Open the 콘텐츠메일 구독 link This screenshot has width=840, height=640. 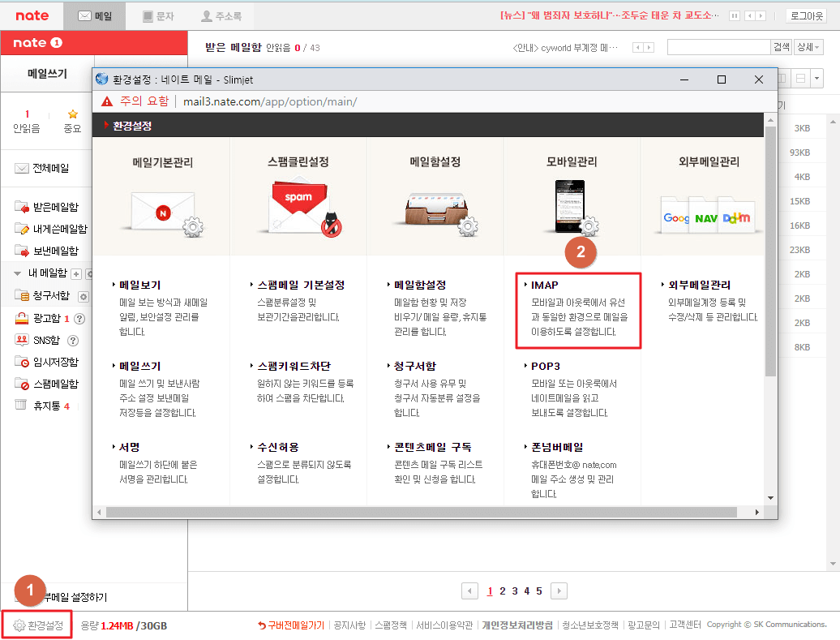[432, 447]
